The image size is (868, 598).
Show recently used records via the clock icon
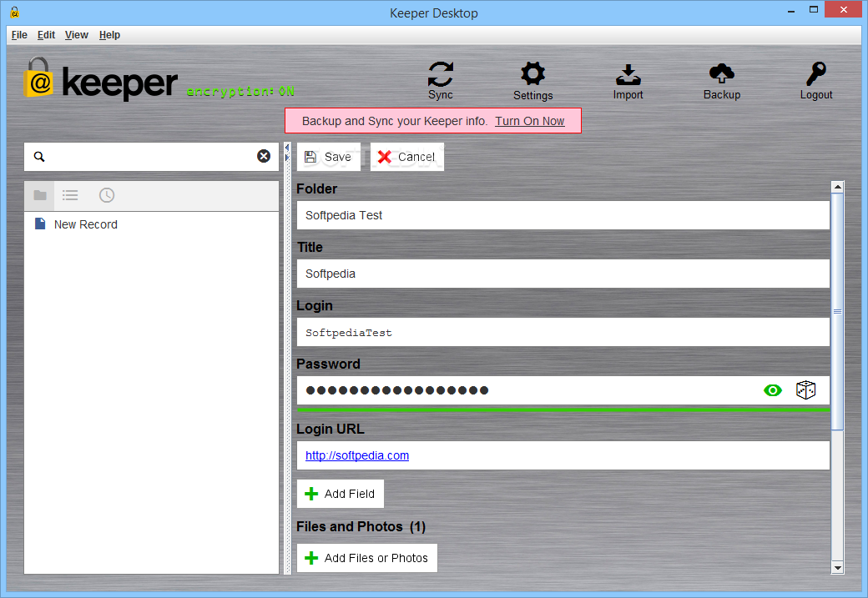(106, 195)
